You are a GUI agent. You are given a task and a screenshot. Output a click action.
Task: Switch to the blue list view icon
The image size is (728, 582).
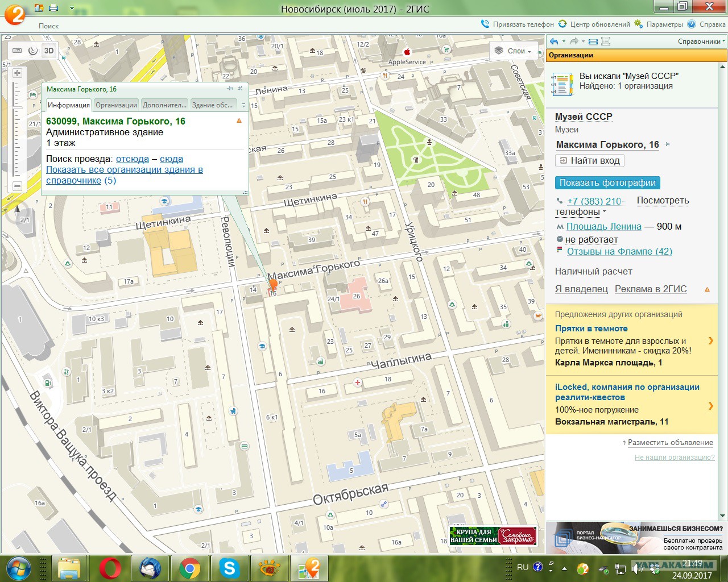(593, 41)
